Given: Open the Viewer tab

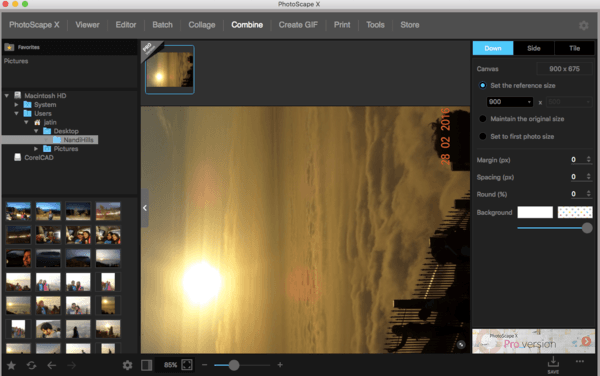Looking at the screenshot, I should pos(87,25).
